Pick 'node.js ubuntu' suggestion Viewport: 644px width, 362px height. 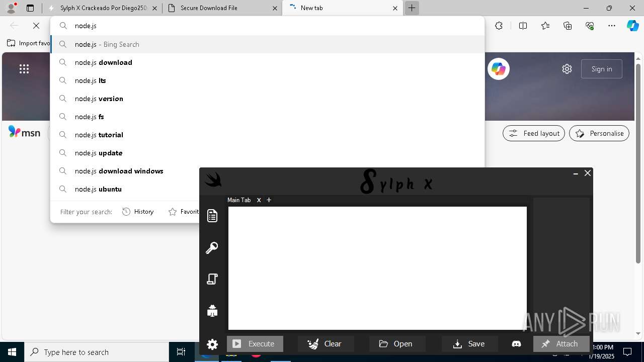click(x=126, y=189)
